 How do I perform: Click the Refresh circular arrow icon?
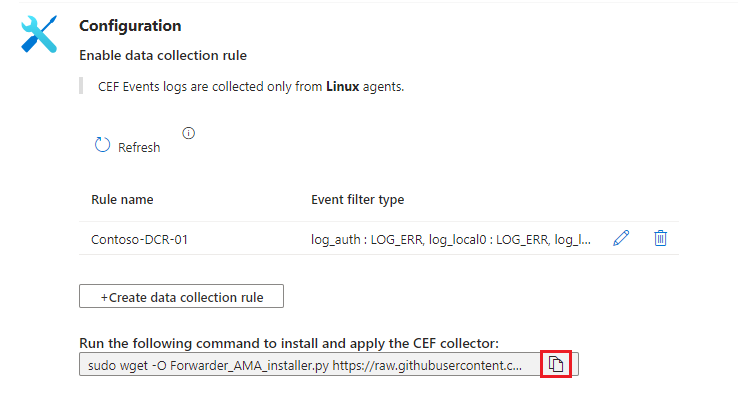tap(102, 146)
